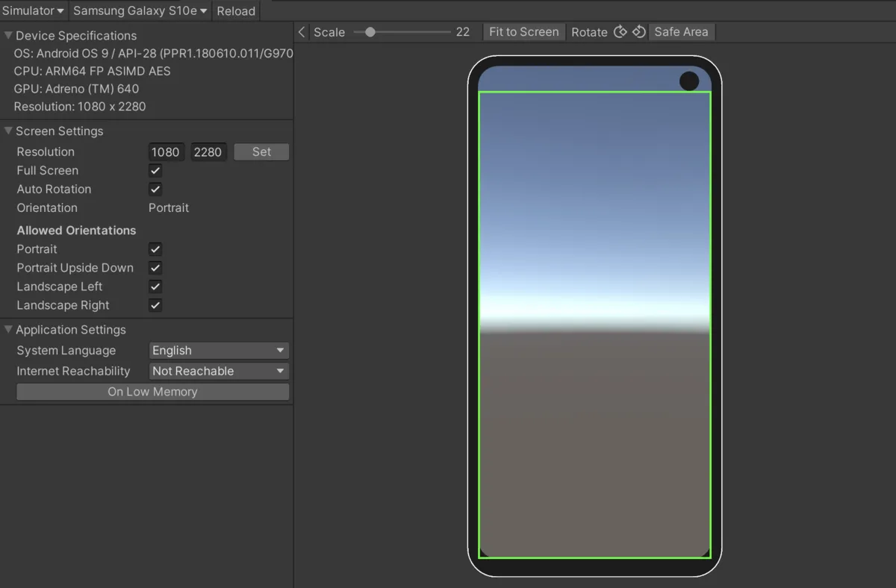The image size is (896, 588).
Task: Collapse the control panel with the chevron arrow
Action: click(x=302, y=32)
